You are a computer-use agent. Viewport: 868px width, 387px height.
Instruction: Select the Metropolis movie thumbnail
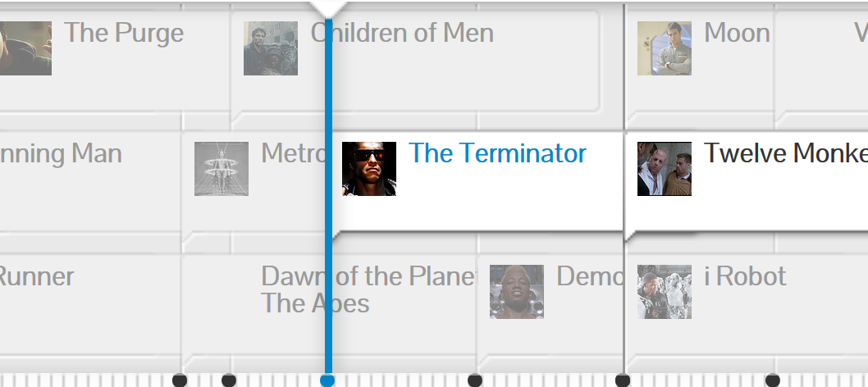(x=221, y=169)
